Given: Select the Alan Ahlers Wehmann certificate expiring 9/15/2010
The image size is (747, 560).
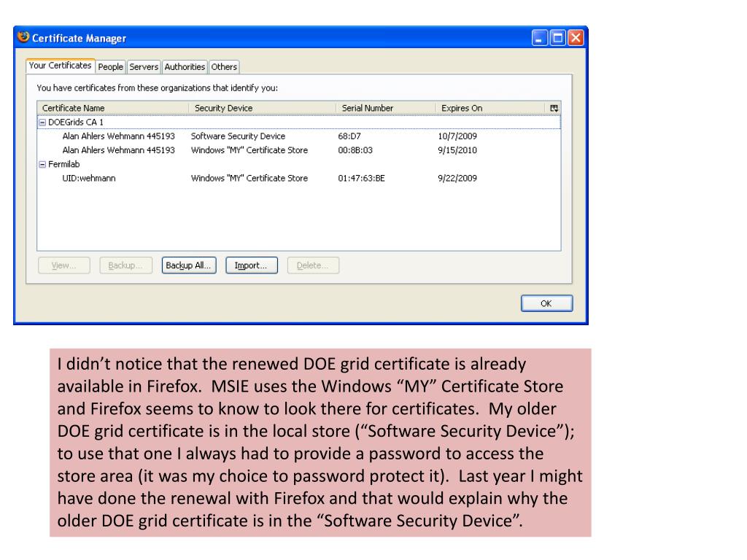Looking at the screenshot, I should 298,150.
